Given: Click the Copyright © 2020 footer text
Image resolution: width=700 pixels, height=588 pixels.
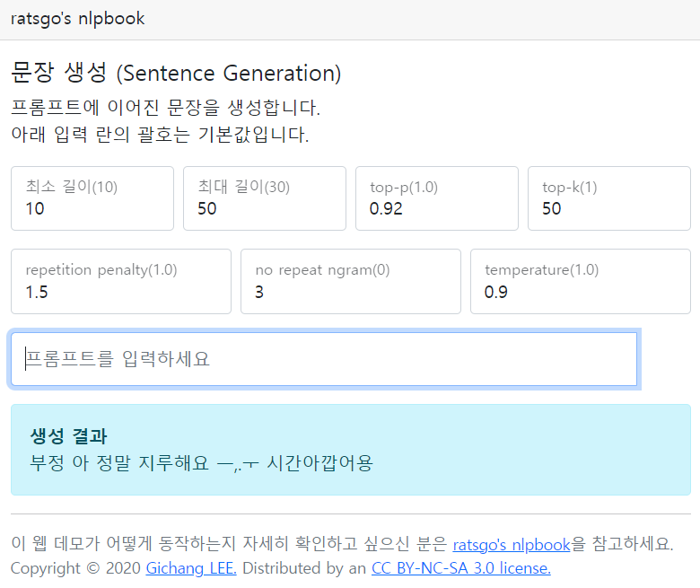Looking at the screenshot, I should [x=76, y=568].
